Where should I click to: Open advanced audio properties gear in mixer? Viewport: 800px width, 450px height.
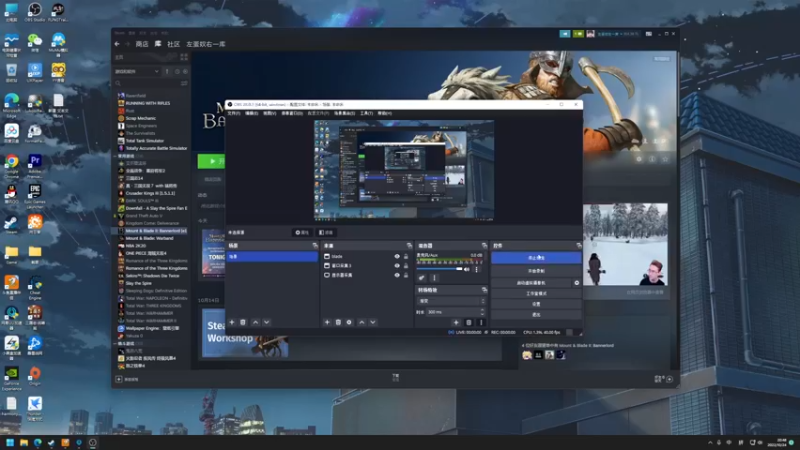421,278
